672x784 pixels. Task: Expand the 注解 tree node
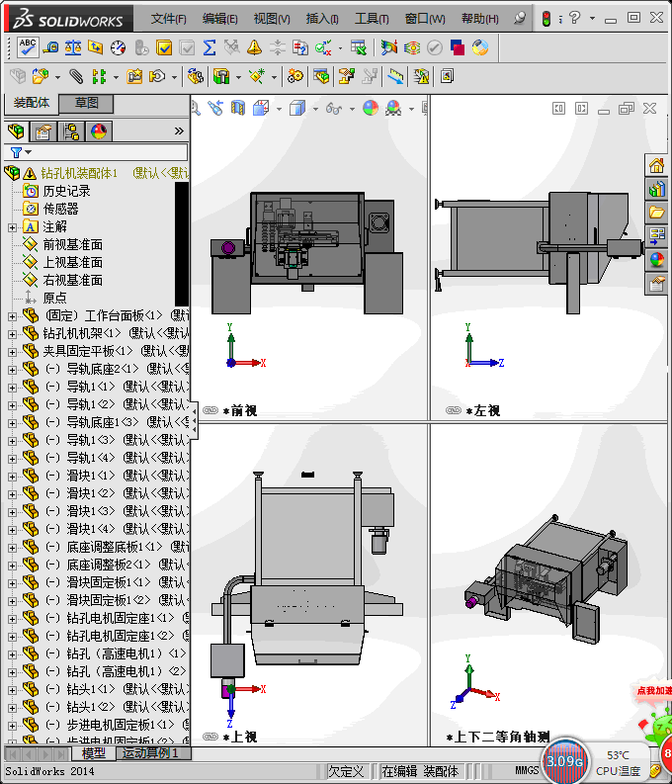tap(12, 227)
